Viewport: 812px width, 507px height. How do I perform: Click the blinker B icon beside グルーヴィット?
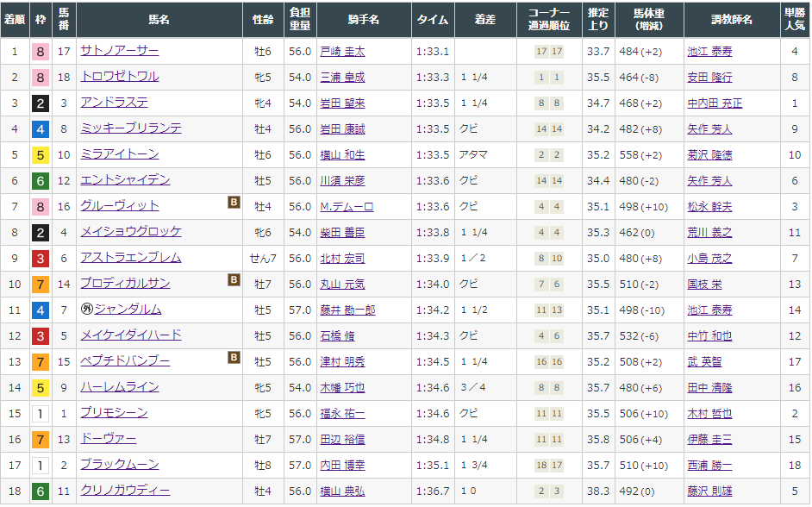234,202
